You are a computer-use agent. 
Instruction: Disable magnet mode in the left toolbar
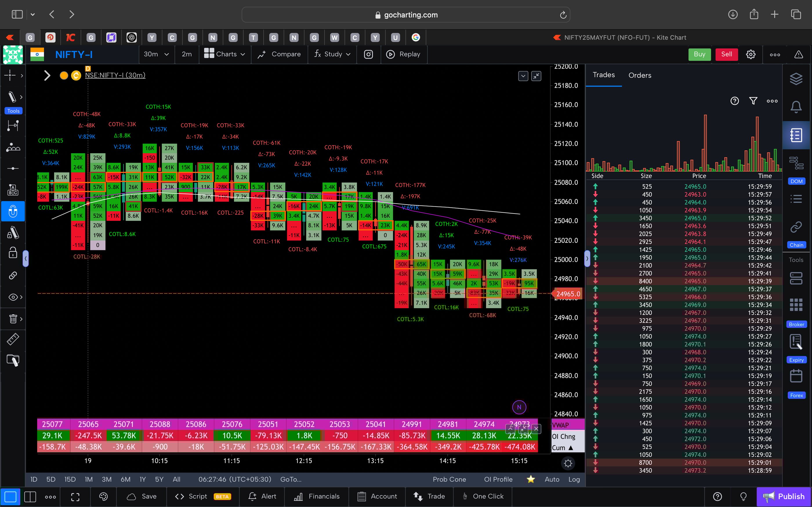13,211
